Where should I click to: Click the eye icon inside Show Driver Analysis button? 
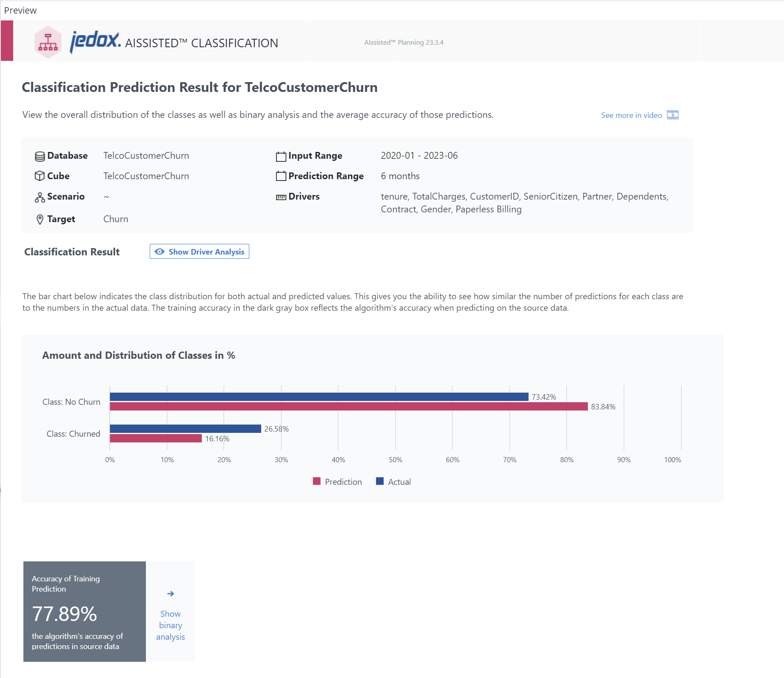pos(159,252)
